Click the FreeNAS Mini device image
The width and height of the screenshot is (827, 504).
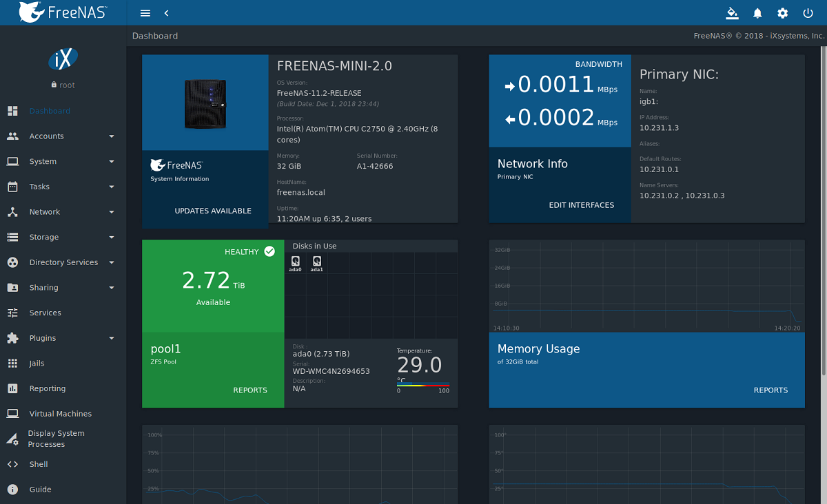205,103
